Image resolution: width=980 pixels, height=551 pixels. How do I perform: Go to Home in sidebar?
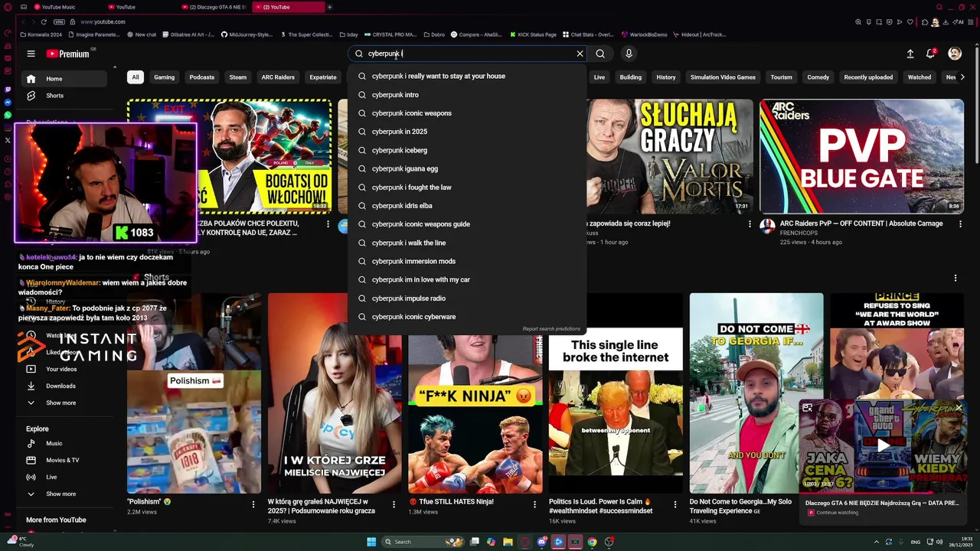tap(64, 79)
